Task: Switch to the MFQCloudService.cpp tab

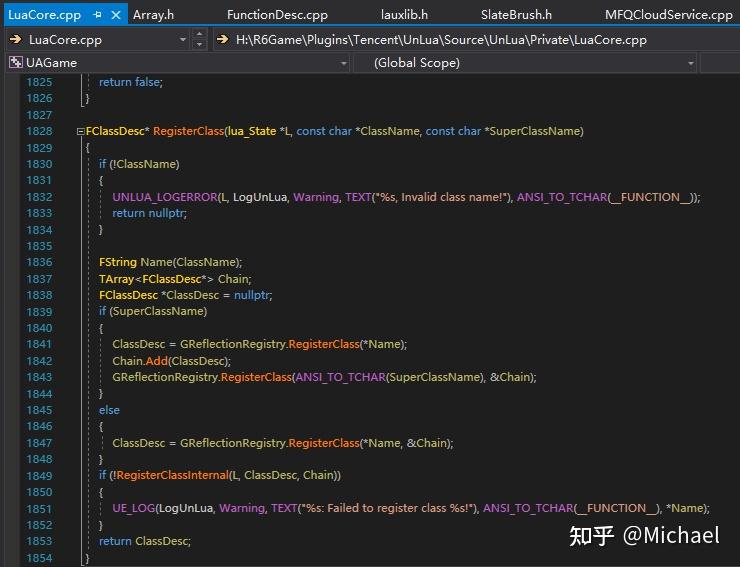Action: click(669, 15)
